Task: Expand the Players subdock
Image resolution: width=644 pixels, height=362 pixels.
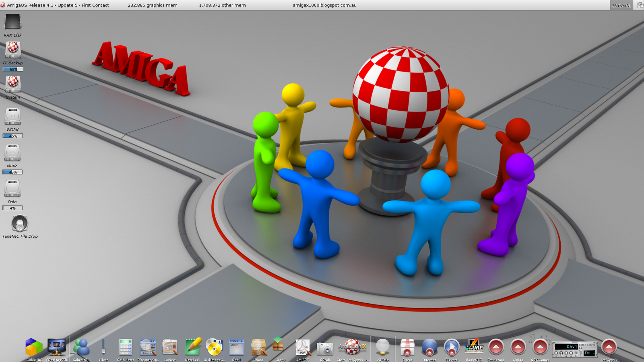Action: coord(452,347)
